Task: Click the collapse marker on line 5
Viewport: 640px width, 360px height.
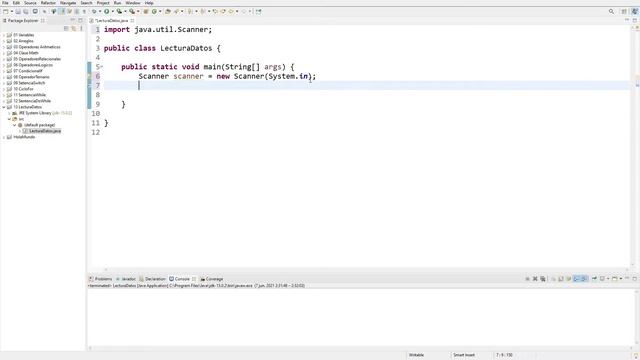Action: point(102,67)
